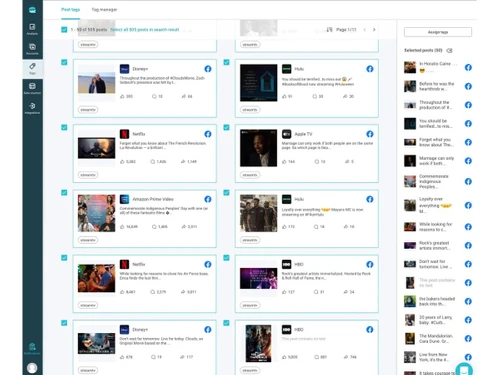Image resolution: width=500 pixels, height=375 pixels.
Task: Open the Amazon Prime Video collage thumbnail
Action: click(96, 213)
